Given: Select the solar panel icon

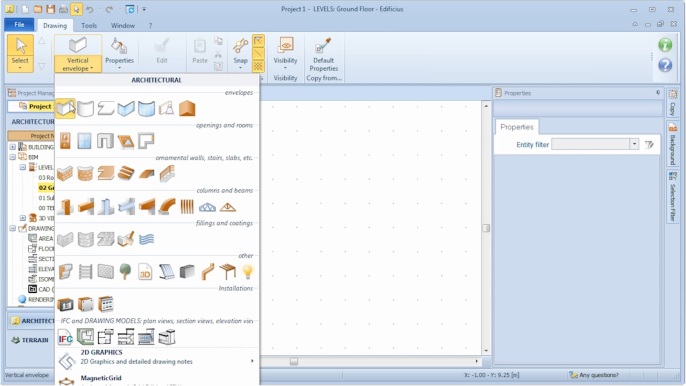Looking at the screenshot, I should (166, 272).
